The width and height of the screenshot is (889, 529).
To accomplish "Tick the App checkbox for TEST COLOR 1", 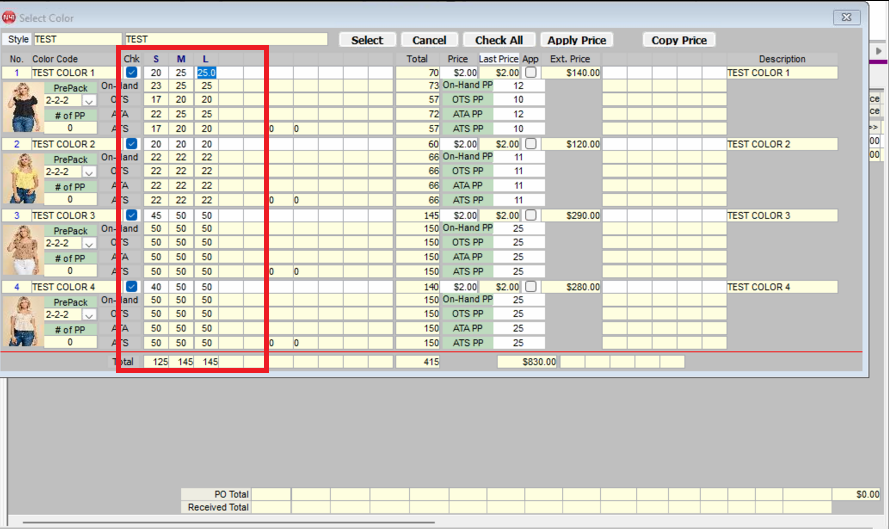I will (531, 72).
